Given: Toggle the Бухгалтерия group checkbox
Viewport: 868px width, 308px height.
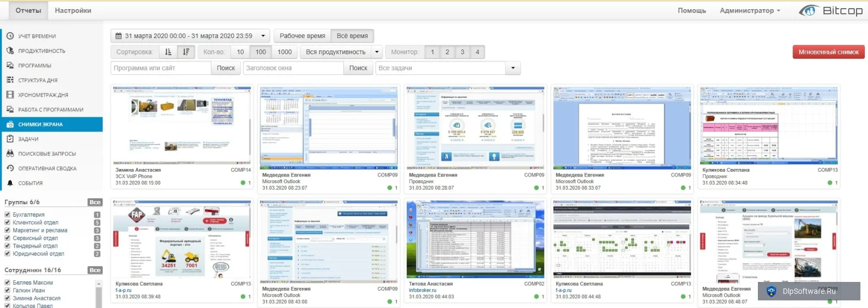Looking at the screenshot, I should pos(8,215).
